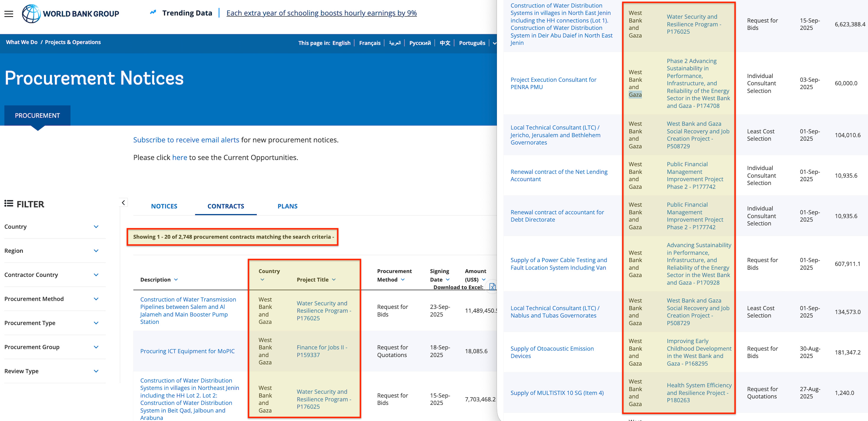Click the PROCUREMENT button
The image size is (868, 421).
[x=38, y=115]
